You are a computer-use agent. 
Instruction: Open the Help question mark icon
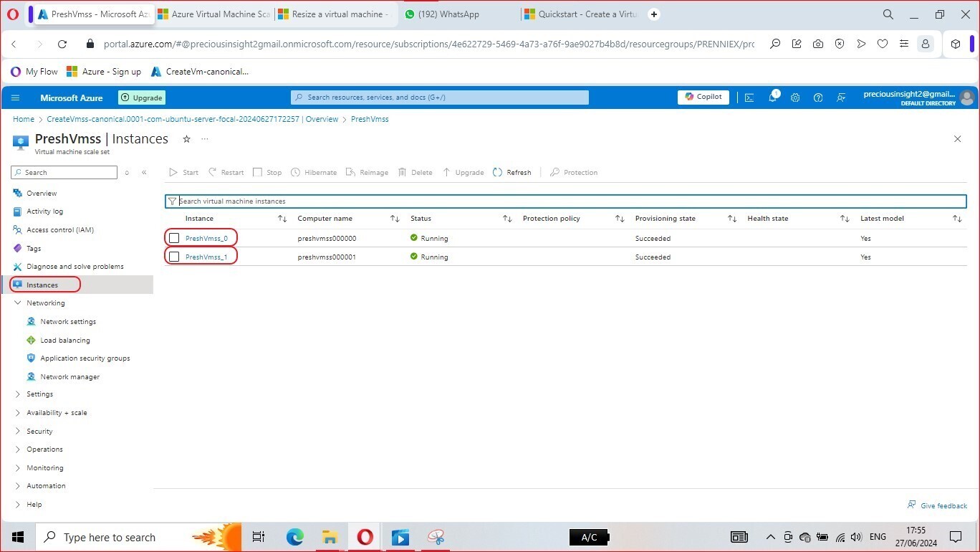click(818, 97)
